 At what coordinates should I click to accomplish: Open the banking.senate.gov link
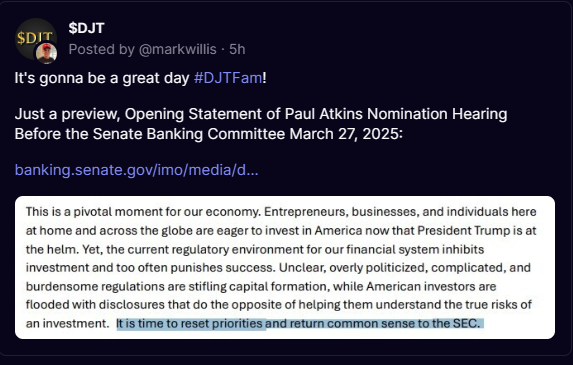[136, 170]
